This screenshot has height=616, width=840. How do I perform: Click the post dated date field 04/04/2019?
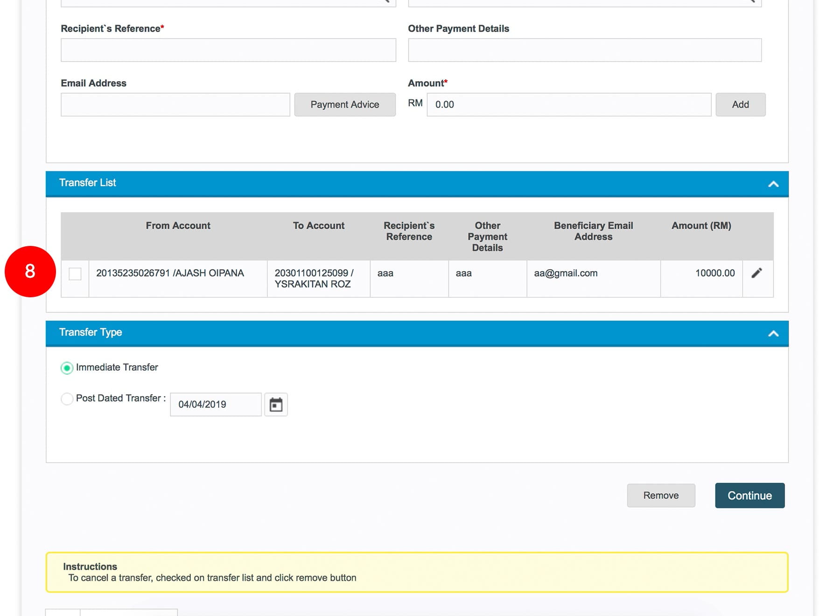[216, 404]
